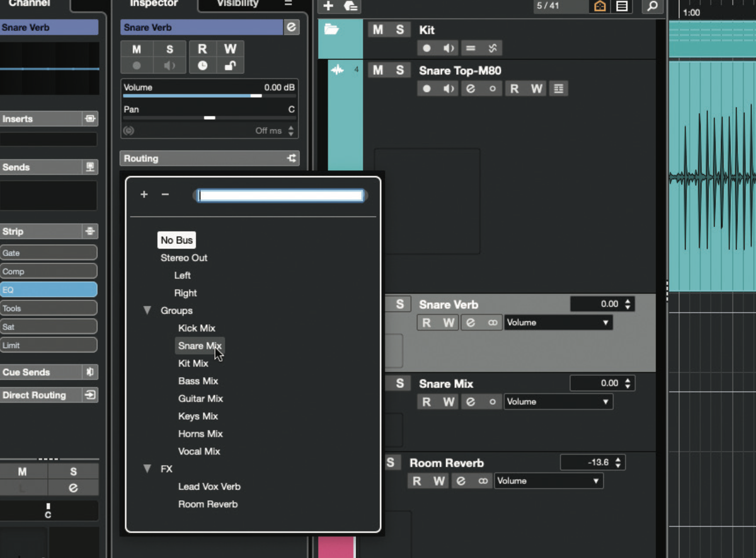Adjust the Volume fader in the Inspector

256,96
